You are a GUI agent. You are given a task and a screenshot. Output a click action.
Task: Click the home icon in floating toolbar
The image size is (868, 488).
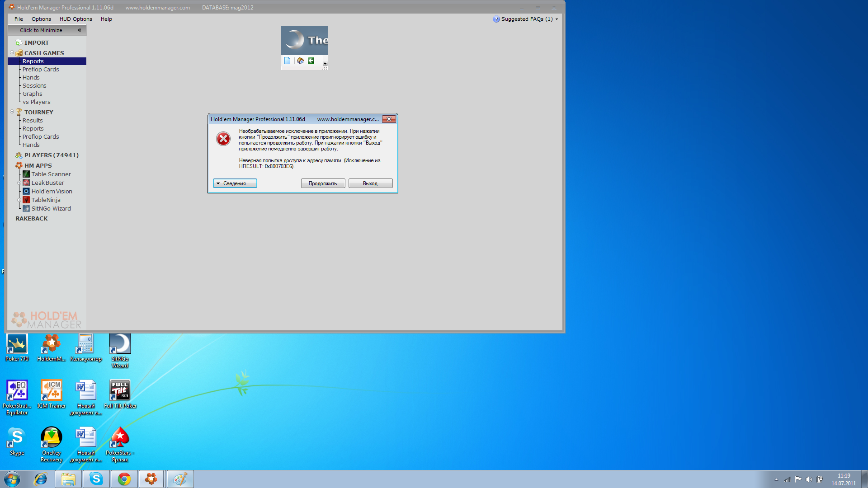tap(300, 61)
